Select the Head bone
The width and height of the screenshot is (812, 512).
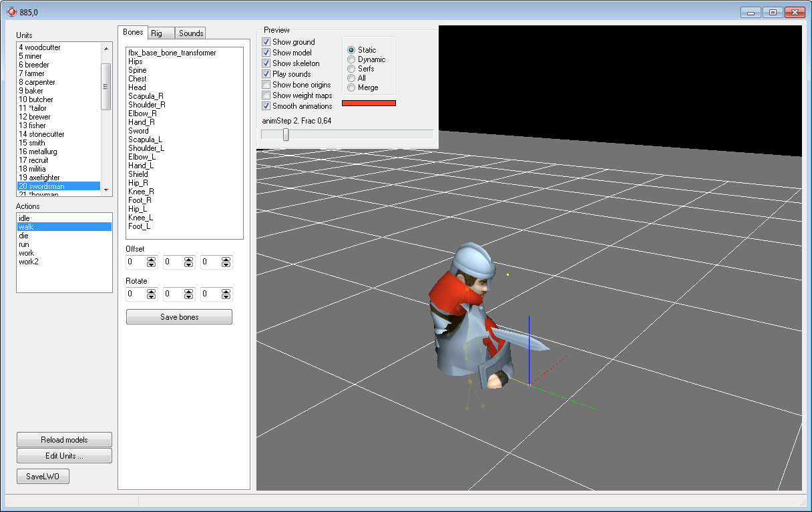(x=184, y=87)
